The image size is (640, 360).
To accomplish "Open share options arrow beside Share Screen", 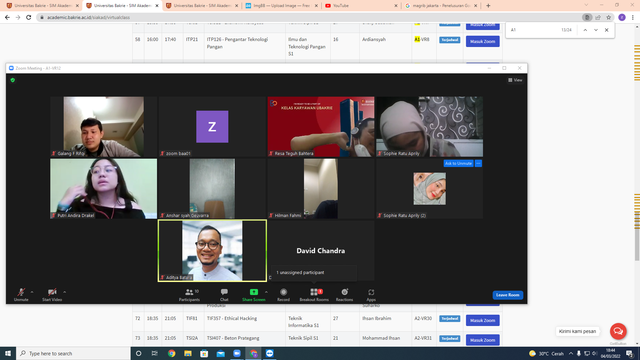I will coord(266,292).
